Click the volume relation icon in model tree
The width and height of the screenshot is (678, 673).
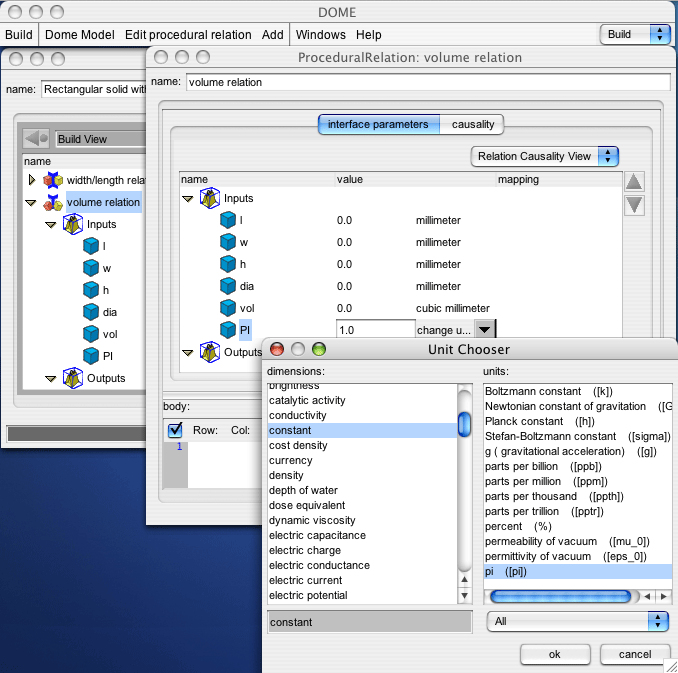pyautogui.click(x=53, y=202)
